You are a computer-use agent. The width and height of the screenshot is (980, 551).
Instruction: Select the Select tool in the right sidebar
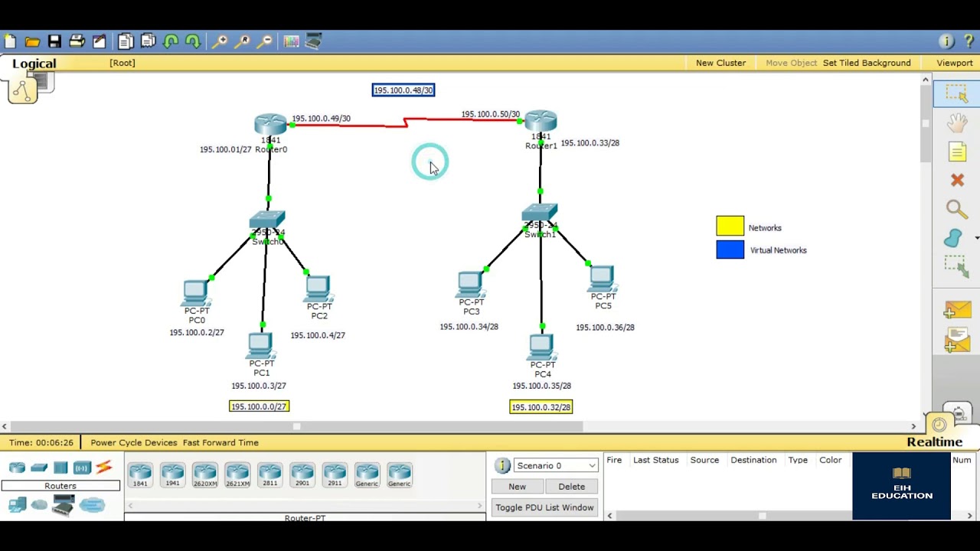click(x=957, y=93)
